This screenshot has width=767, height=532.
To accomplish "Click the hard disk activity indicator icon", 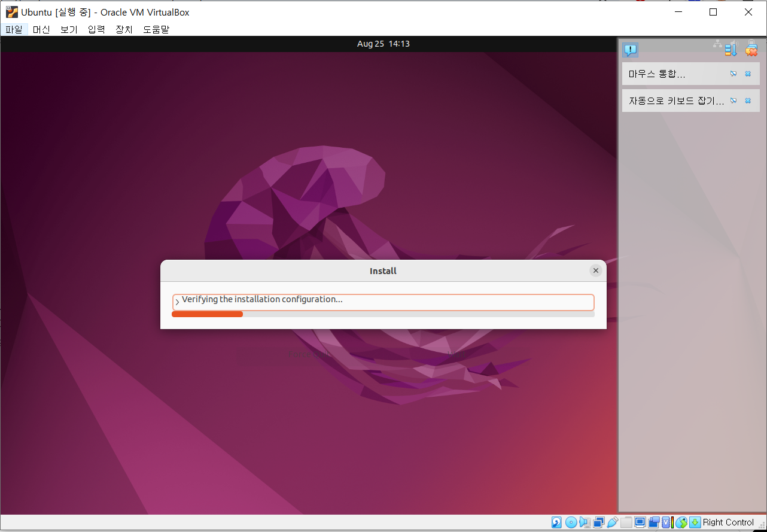I will tap(556, 522).
